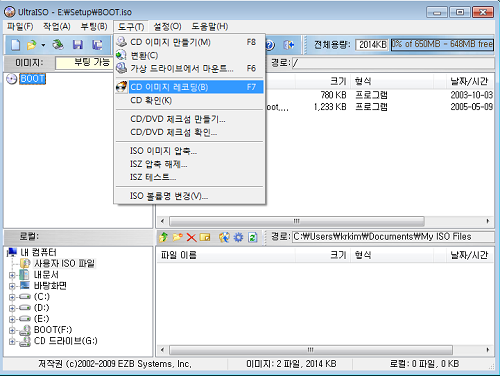Click the green refresh icon in local toolbar
Screen dimensions: 500x376
(x=253, y=237)
